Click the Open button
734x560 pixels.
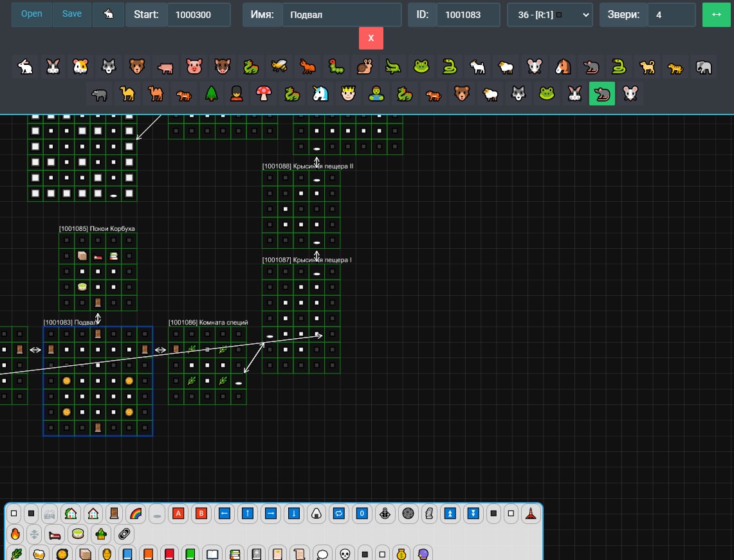(x=32, y=14)
